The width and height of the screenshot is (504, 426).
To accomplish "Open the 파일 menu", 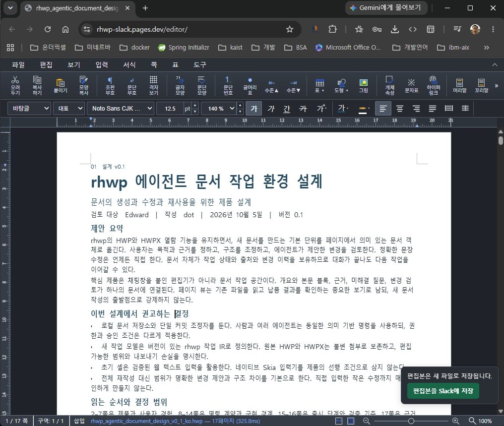I will click(18, 65).
